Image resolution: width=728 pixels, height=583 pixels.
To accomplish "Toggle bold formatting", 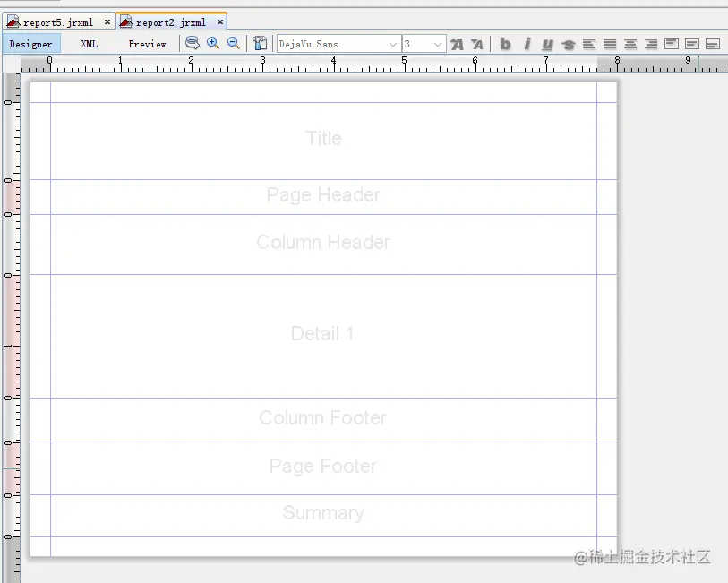I will tap(505, 42).
